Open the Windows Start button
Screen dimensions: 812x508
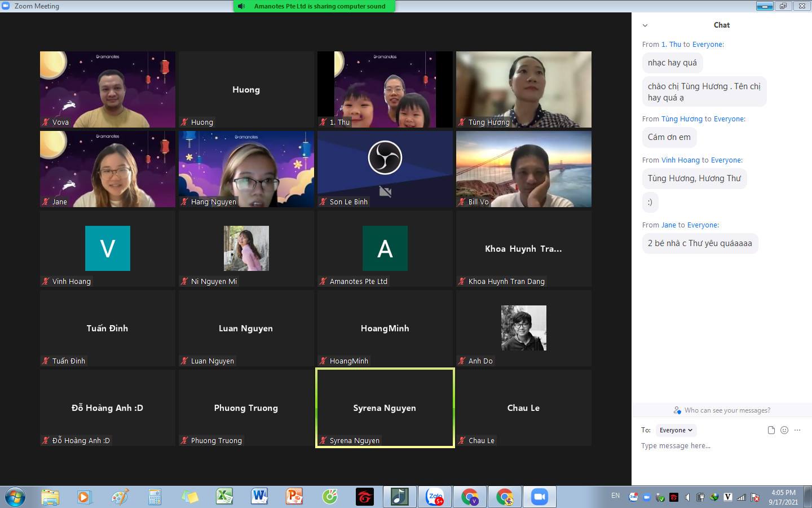15,497
